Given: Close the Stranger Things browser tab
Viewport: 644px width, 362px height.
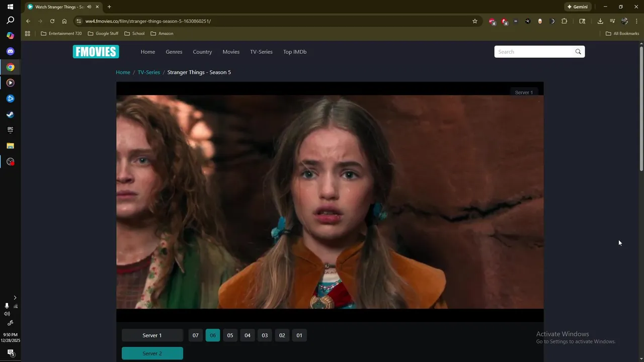Looking at the screenshot, I should coord(97,7).
